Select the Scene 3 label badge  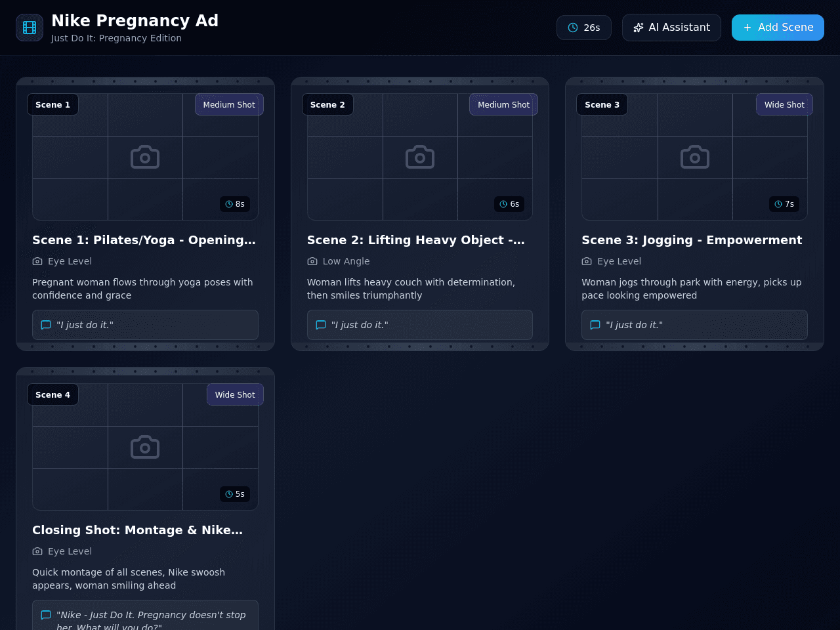602,104
